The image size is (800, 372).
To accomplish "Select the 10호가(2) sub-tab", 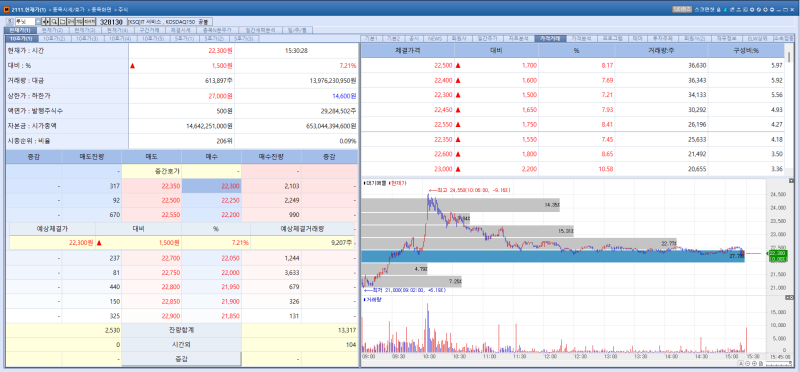I will (x=54, y=39).
